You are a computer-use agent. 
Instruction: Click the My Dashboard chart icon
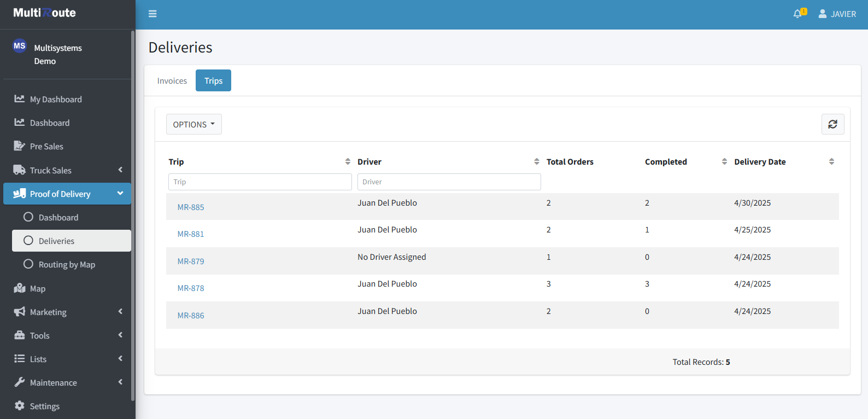[20, 99]
